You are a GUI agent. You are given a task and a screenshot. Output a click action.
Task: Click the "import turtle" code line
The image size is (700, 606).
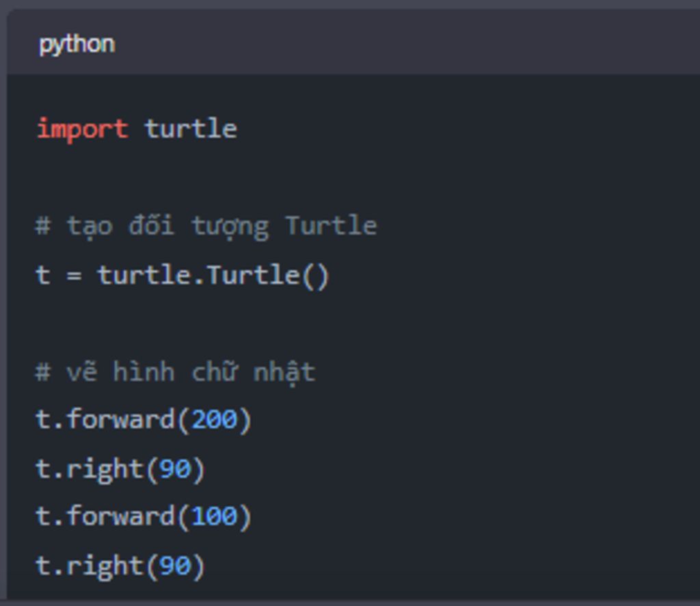[x=137, y=129]
